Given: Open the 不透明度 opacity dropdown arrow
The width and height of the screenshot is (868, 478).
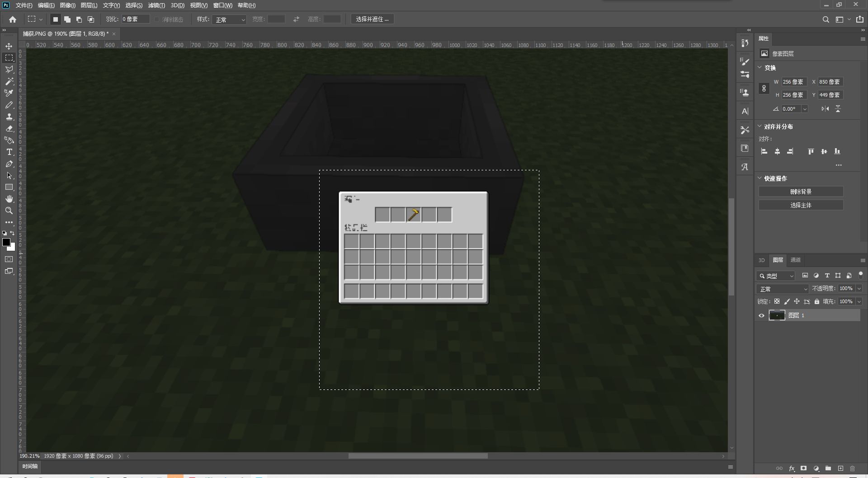Looking at the screenshot, I should pos(859,288).
